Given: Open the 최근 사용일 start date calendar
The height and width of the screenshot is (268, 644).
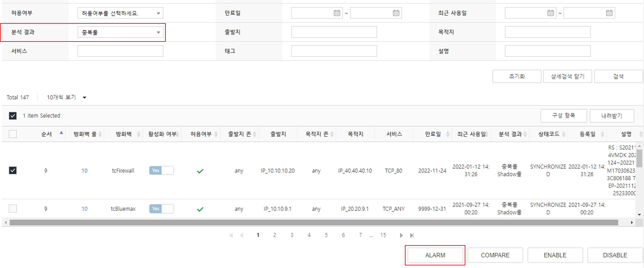Looking at the screenshot, I should pos(551,13).
